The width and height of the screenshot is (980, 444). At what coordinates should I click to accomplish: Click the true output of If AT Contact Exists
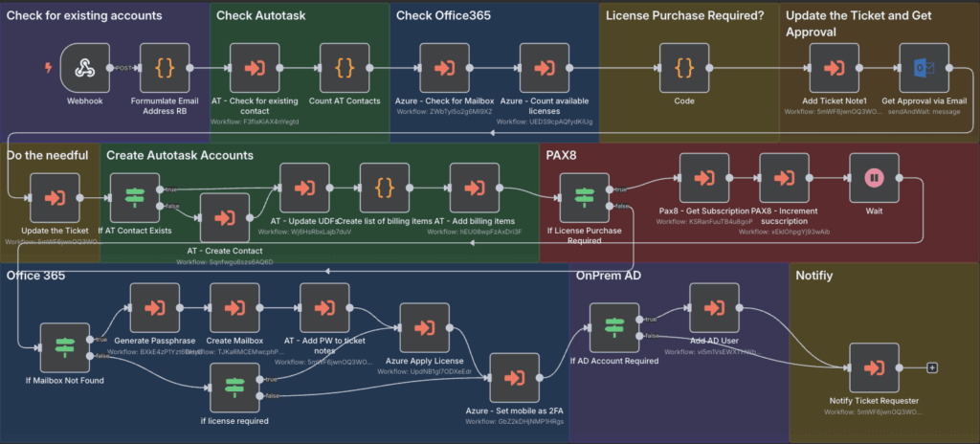[x=160, y=189]
